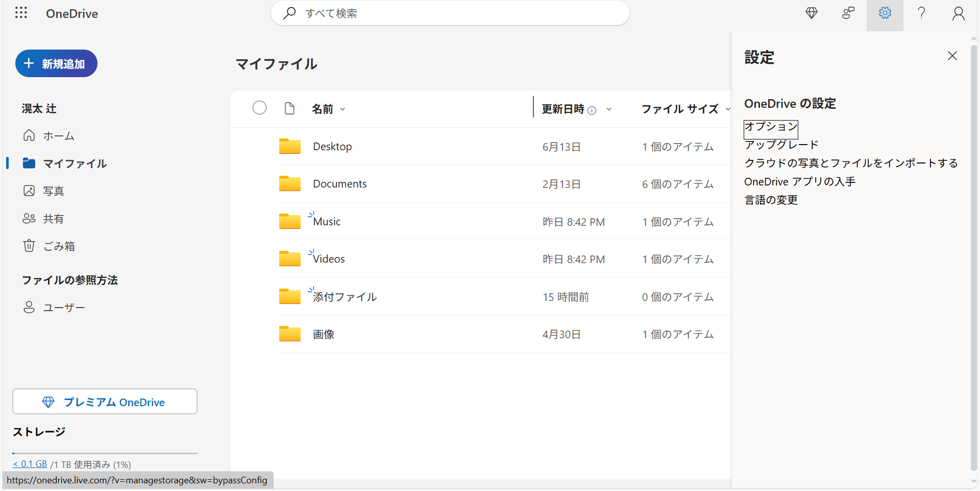Screen dimensions: 980x491
Task: Click the 新規追加 button
Action: (56, 63)
